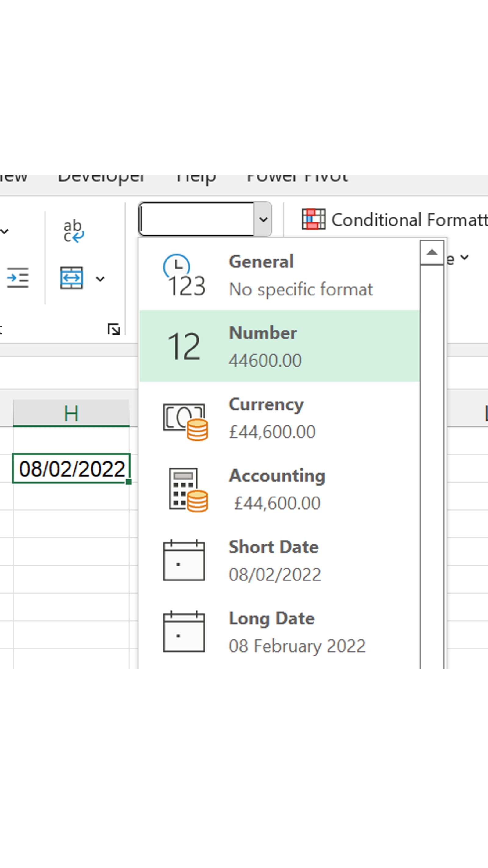This screenshot has width=488, height=868.
Task: Open the Merge & Center dropdown chevron
Action: pos(100,278)
